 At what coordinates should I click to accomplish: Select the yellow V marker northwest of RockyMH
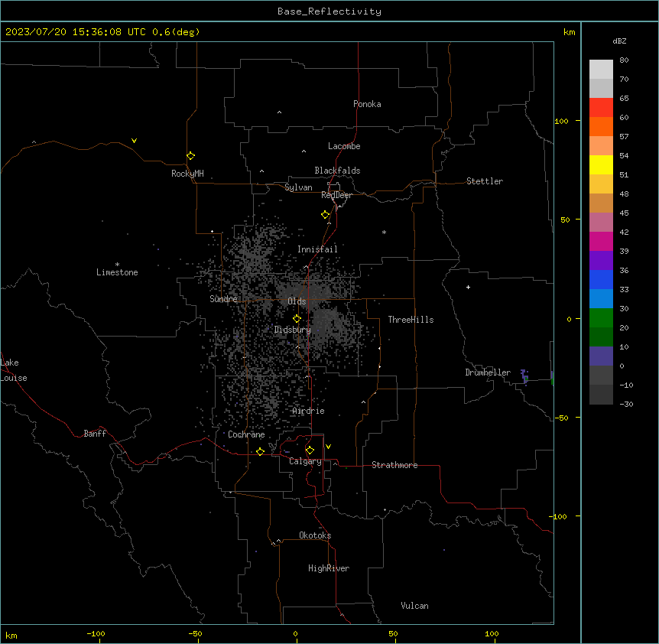[134, 141]
